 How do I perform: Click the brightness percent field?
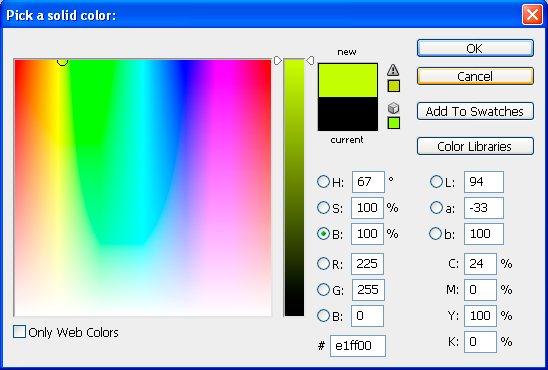point(367,234)
